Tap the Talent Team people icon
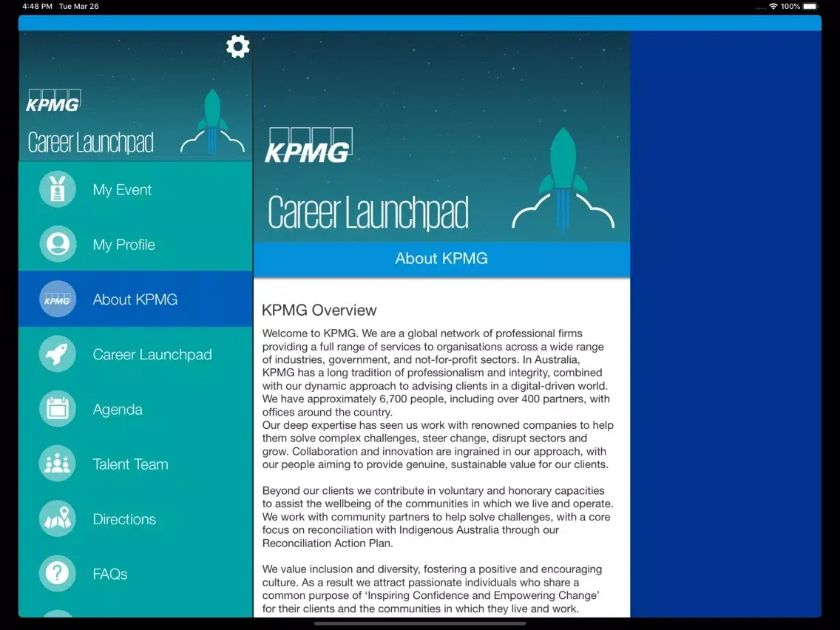Screen dimensions: 840x630 pyautogui.click(x=58, y=464)
